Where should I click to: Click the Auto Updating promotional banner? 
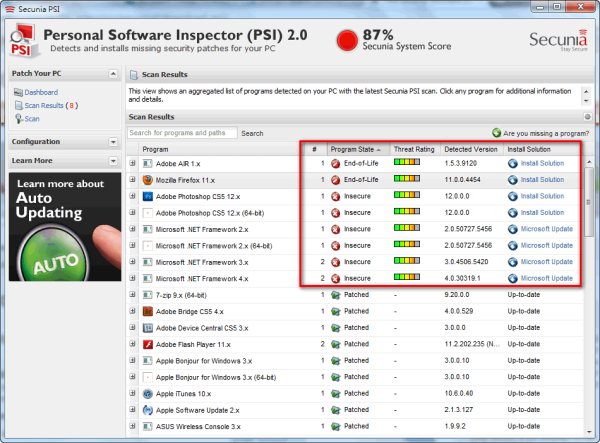[65, 227]
